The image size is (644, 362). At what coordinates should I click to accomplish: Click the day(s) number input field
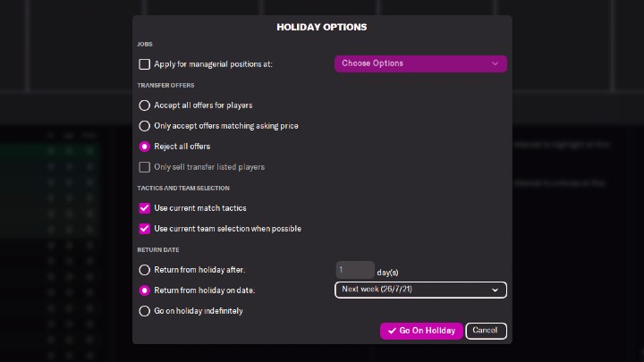pos(355,270)
